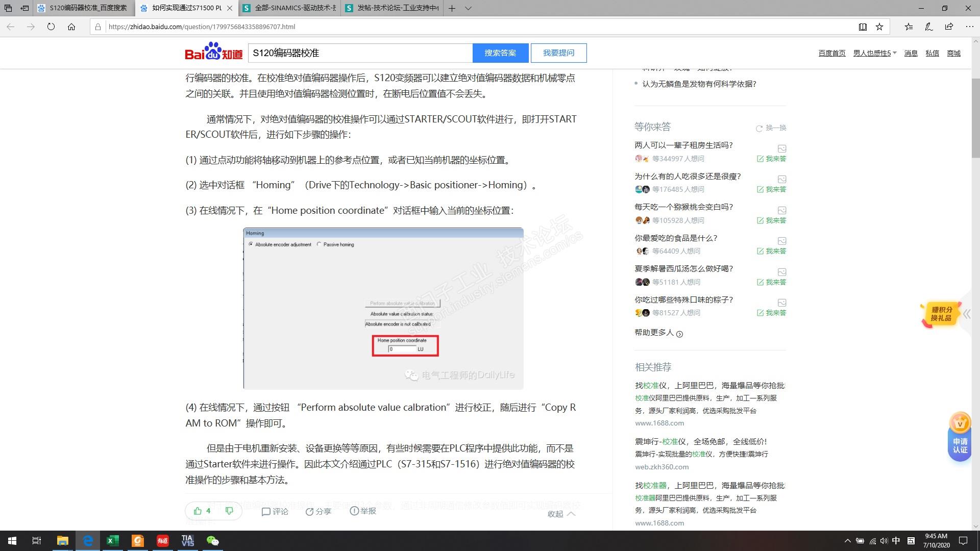Click the thumbs-down dislike icon
The width and height of the screenshot is (980, 551).
229,511
